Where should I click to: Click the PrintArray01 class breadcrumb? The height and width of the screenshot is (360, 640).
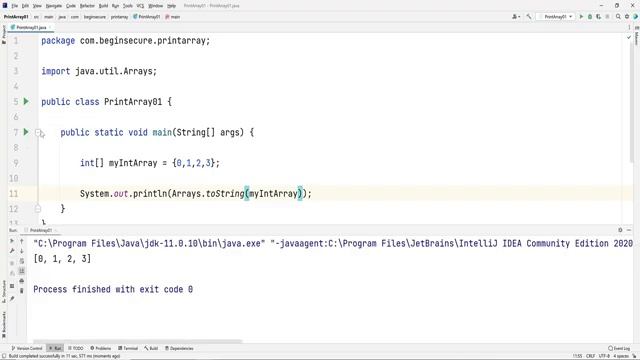point(147,17)
